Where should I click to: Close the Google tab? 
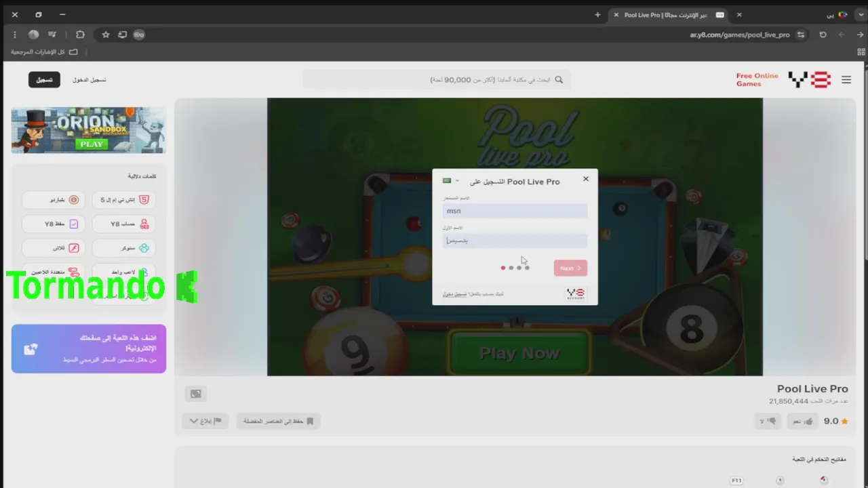(x=739, y=14)
